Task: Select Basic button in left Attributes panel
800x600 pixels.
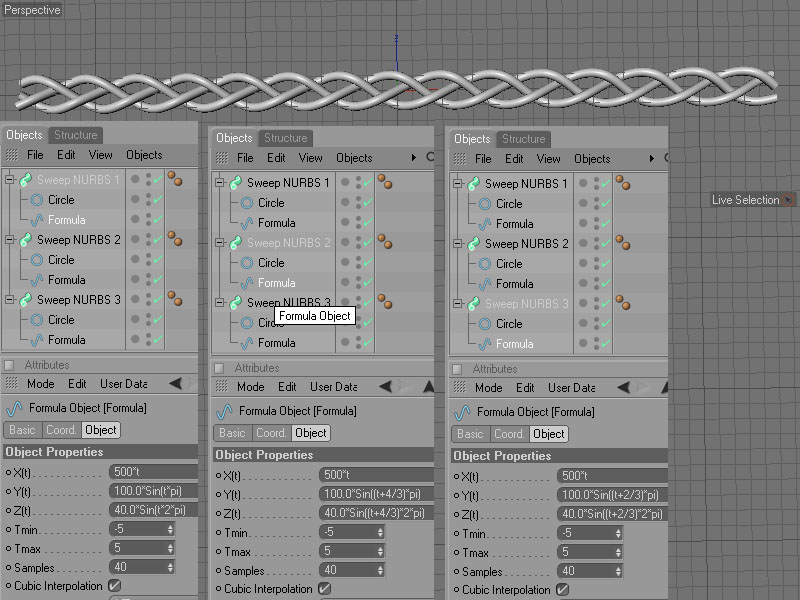Action: (x=22, y=430)
